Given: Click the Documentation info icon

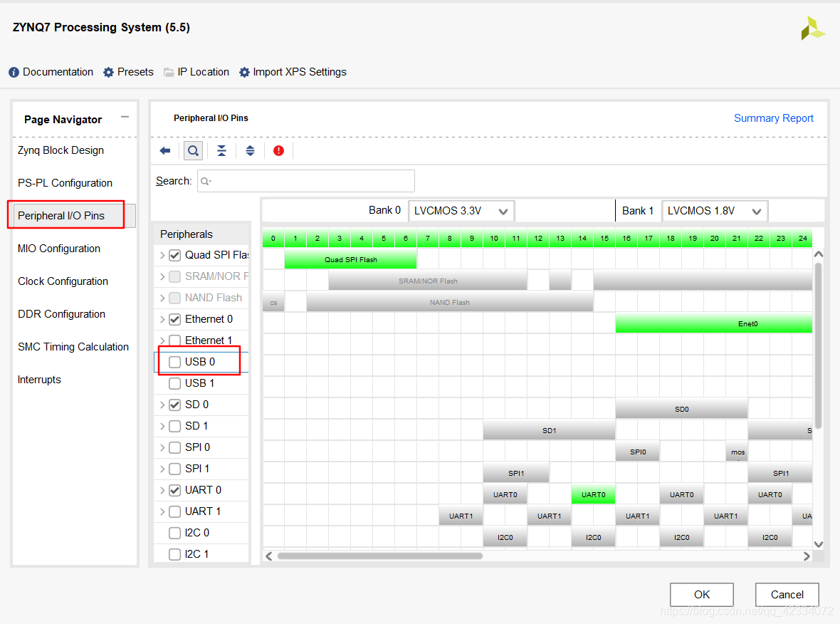Looking at the screenshot, I should coord(14,73).
